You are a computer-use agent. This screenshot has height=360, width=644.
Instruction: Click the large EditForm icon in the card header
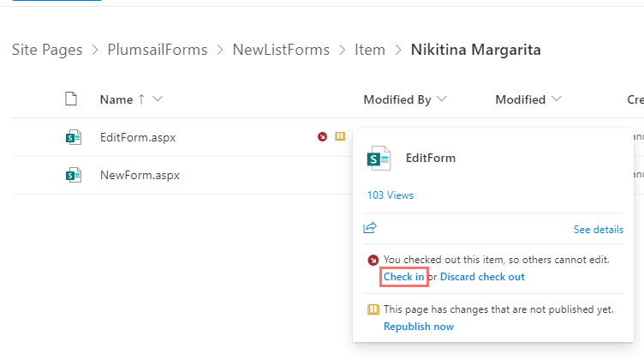(379, 159)
